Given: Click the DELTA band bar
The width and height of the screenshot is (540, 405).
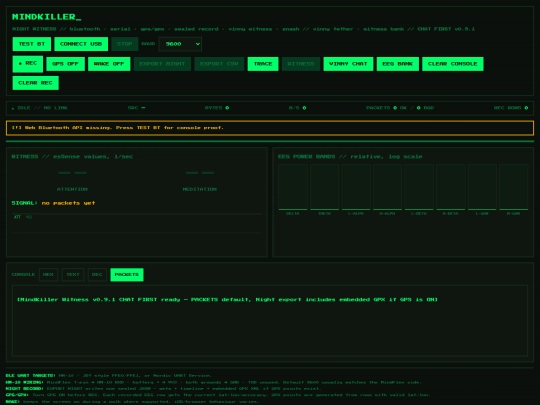Looking at the screenshot, I should click(x=293, y=187).
